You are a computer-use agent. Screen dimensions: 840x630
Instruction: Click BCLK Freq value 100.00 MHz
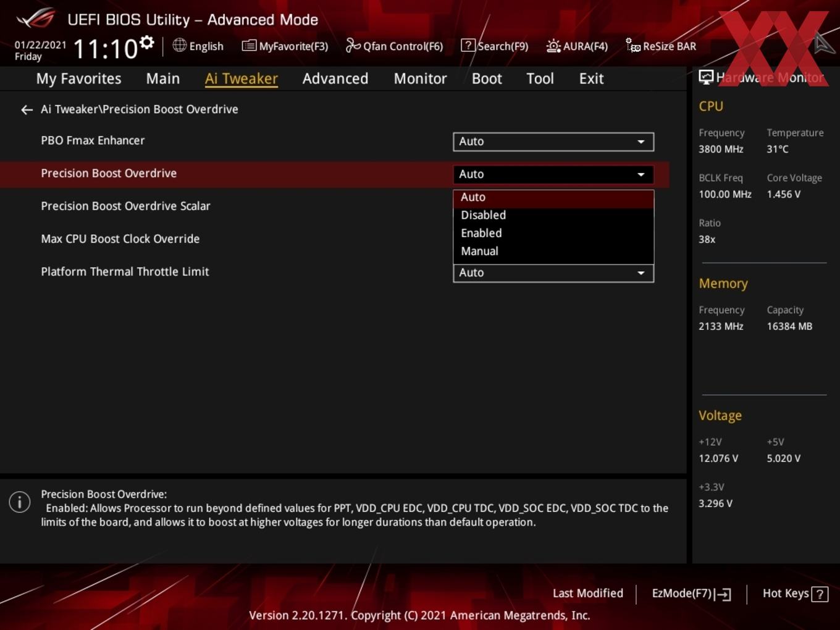(725, 194)
